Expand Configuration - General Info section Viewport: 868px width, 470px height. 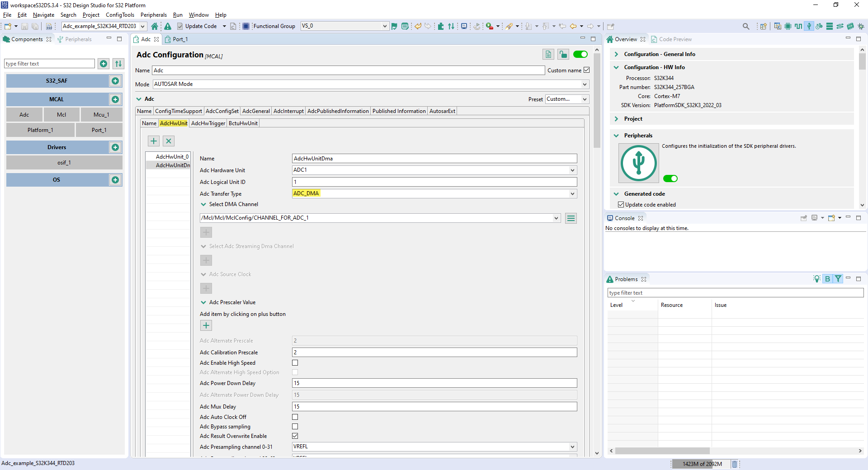click(x=616, y=54)
